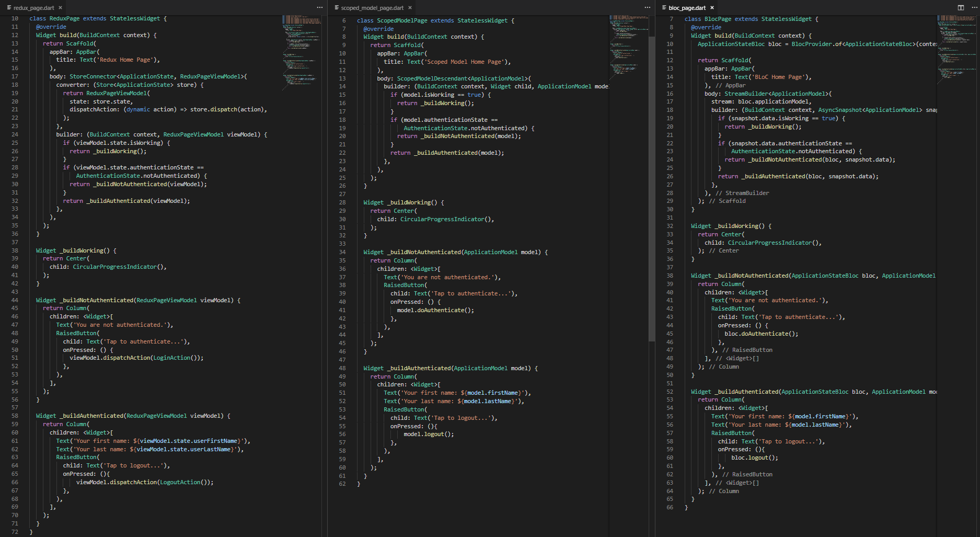Click the file icon on the scoped_model_page.dart tab
Screen dimensions: 980x537
pyautogui.click(x=337, y=8)
